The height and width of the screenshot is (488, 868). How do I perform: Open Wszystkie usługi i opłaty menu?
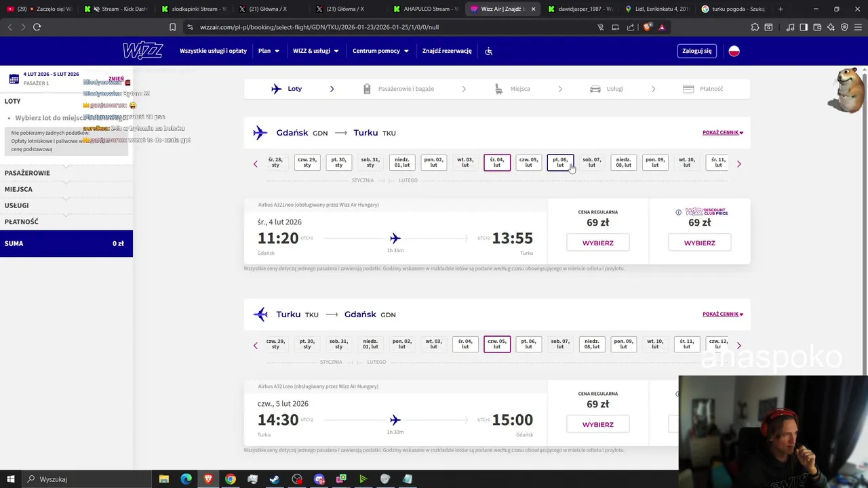click(213, 51)
